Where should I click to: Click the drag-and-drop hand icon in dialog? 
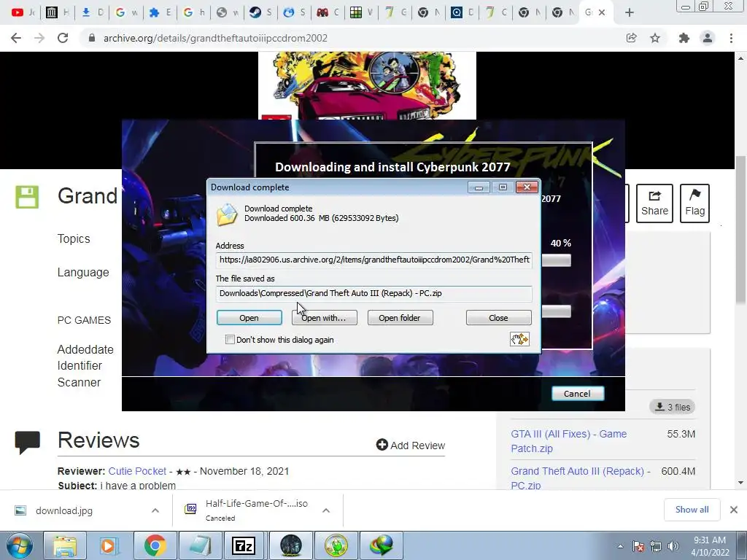click(519, 339)
